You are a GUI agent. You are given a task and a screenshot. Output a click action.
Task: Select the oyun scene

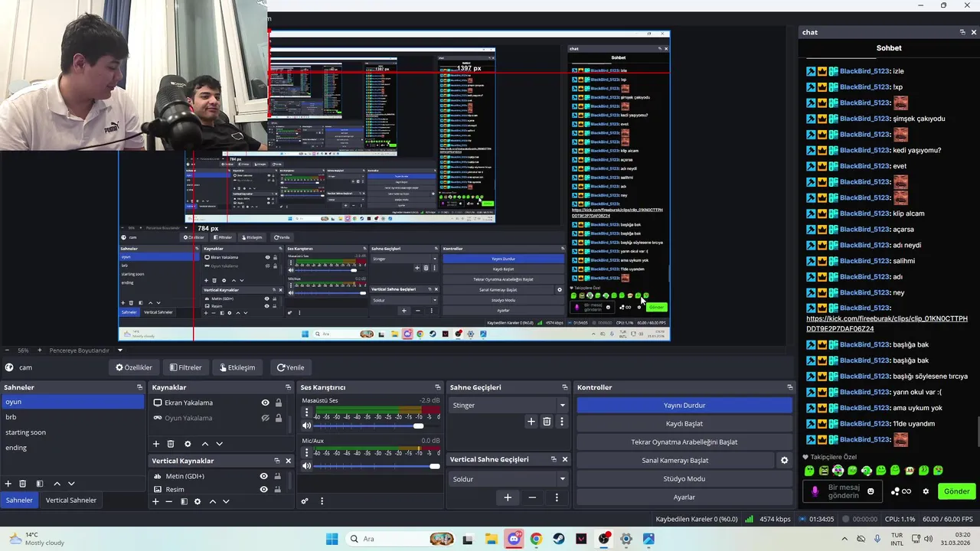click(72, 402)
